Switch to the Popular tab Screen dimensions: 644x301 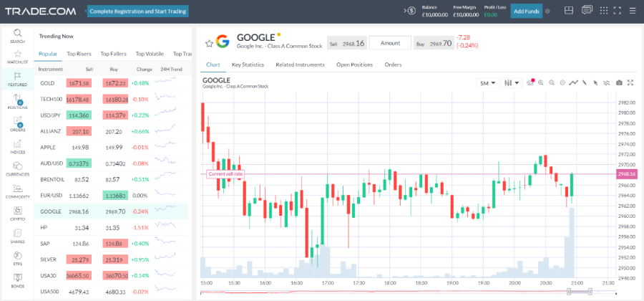pos(48,54)
